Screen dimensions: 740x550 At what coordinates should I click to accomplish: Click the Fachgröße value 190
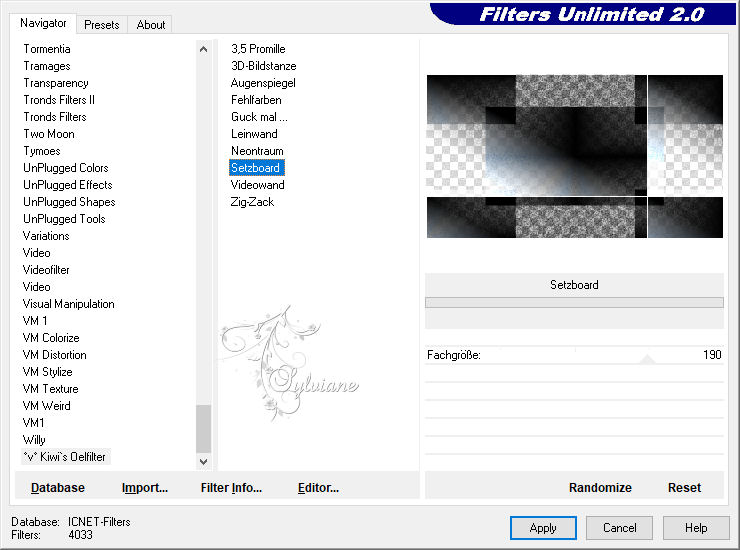click(x=712, y=355)
